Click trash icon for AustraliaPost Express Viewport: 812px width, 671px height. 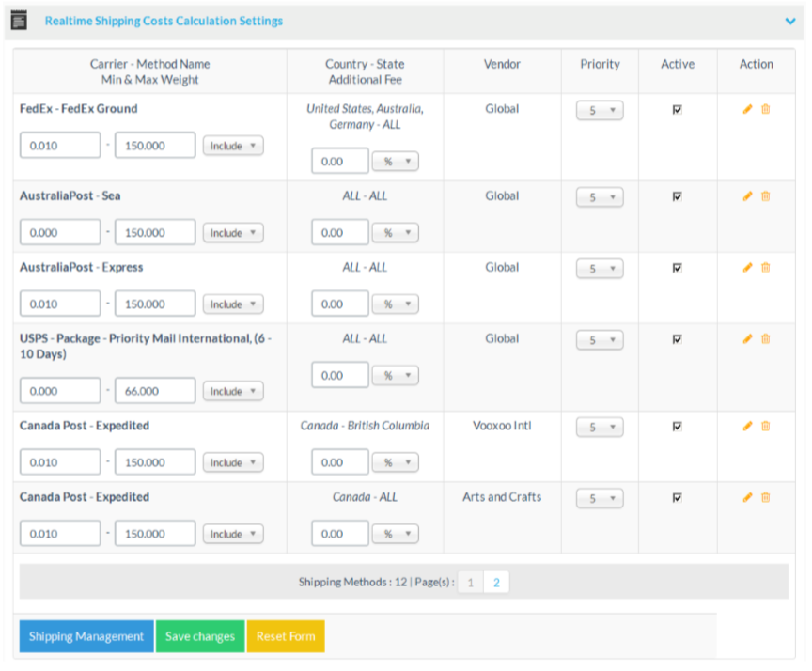click(x=765, y=268)
